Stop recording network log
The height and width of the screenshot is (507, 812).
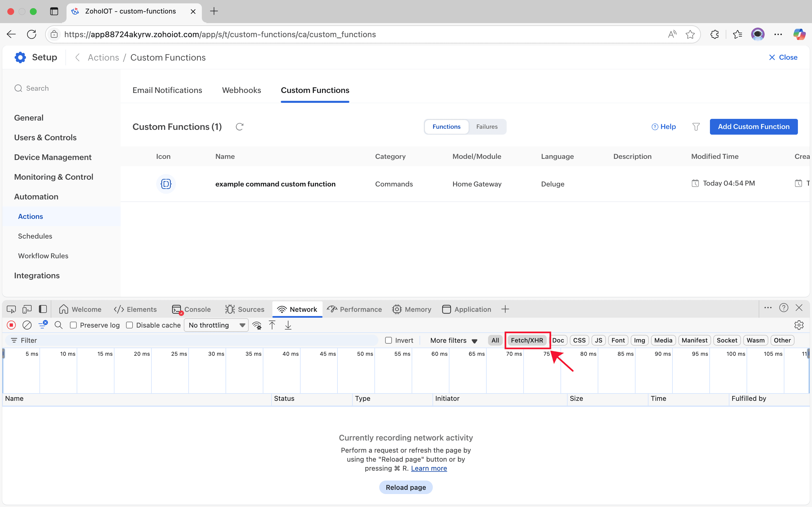coord(11,325)
